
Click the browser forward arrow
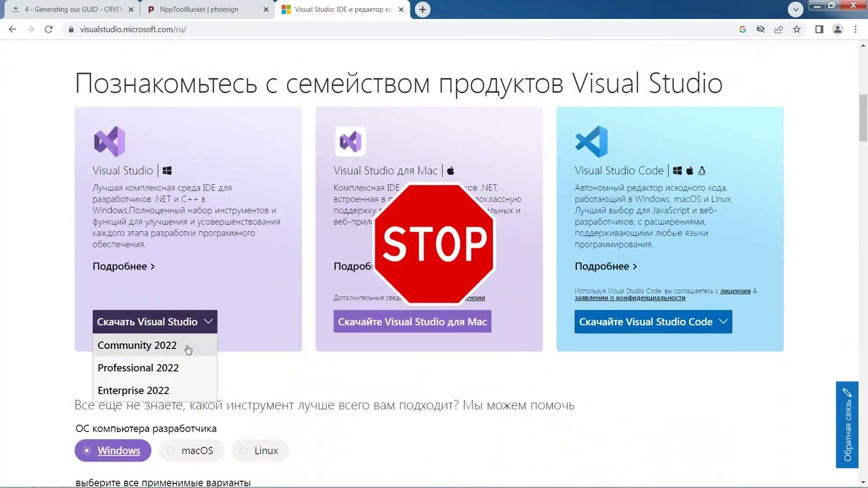31,29
